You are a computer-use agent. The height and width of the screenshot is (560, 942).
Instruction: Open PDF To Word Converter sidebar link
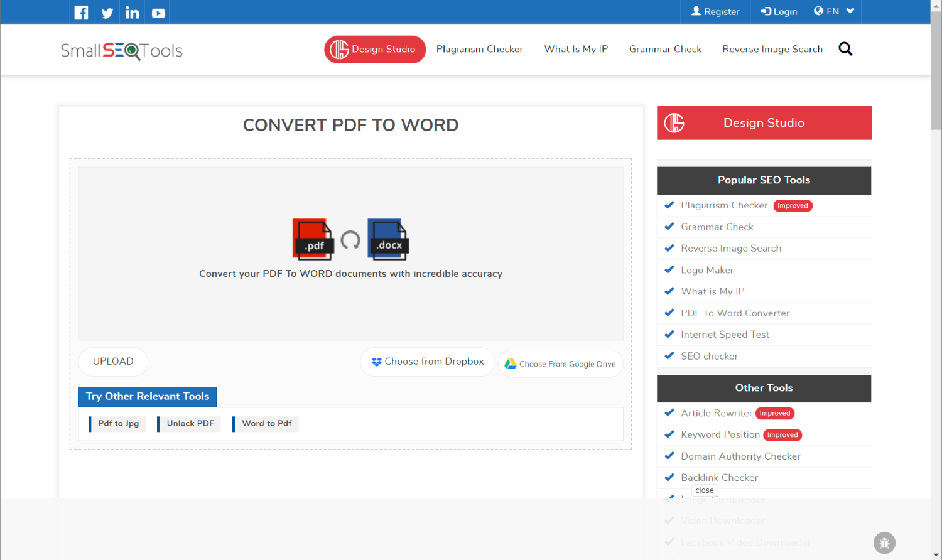[735, 313]
